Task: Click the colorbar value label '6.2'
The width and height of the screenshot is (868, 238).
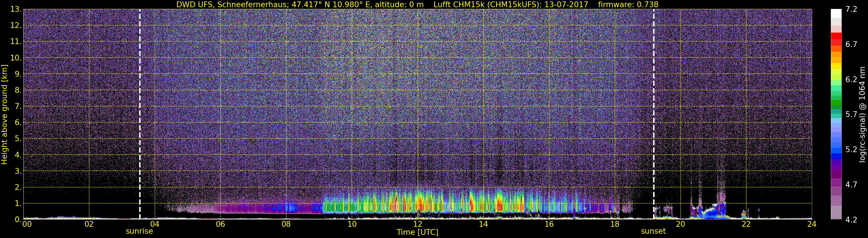Action: click(851, 79)
